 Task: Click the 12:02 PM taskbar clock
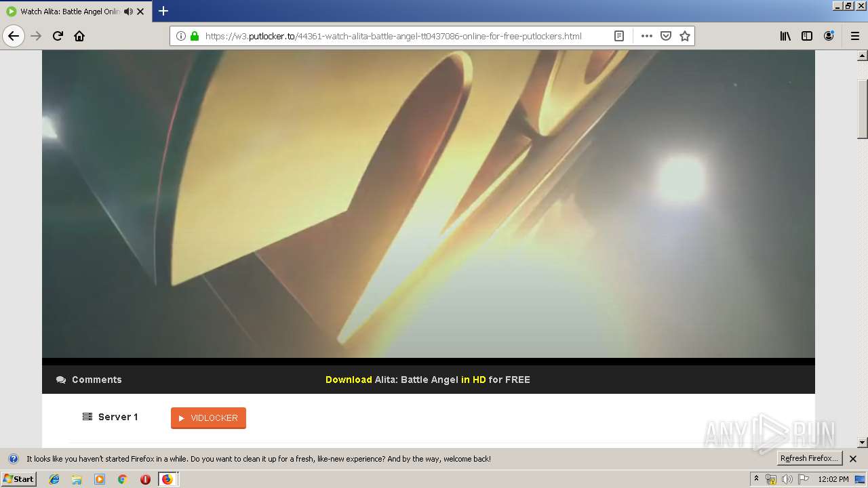coord(833,479)
